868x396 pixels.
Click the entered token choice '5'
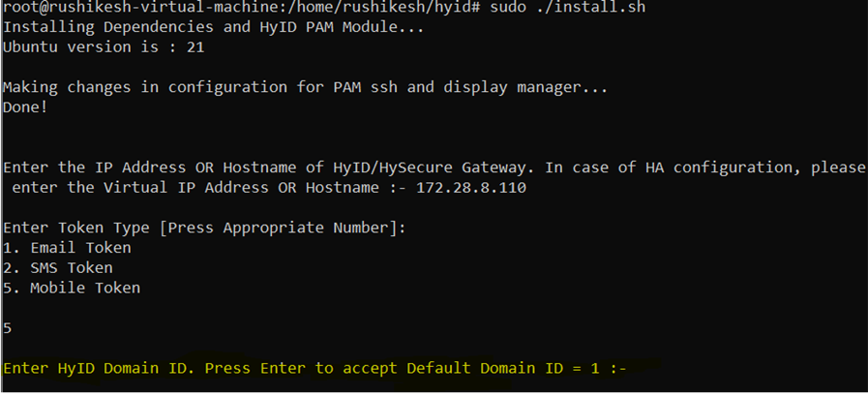(7, 328)
